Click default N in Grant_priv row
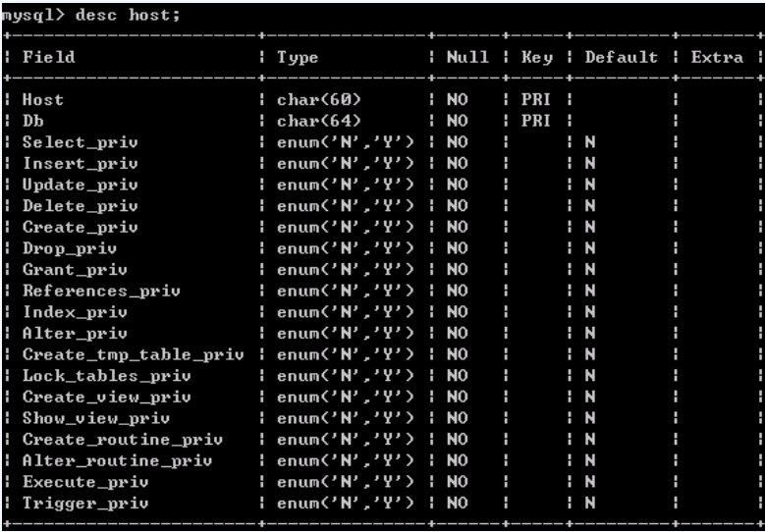 point(590,270)
